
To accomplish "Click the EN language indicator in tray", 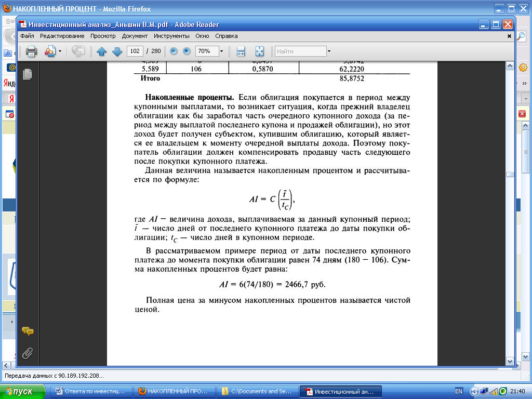I will (x=459, y=391).
